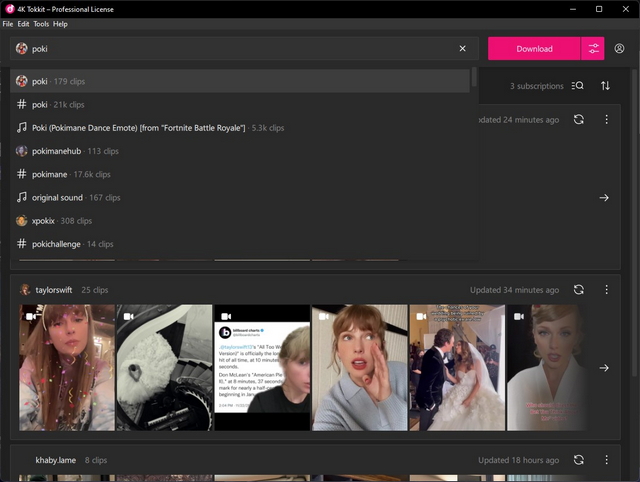Open the whispering gray sweater clip thumbnail
This screenshot has width=640, height=482.
(360, 367)
